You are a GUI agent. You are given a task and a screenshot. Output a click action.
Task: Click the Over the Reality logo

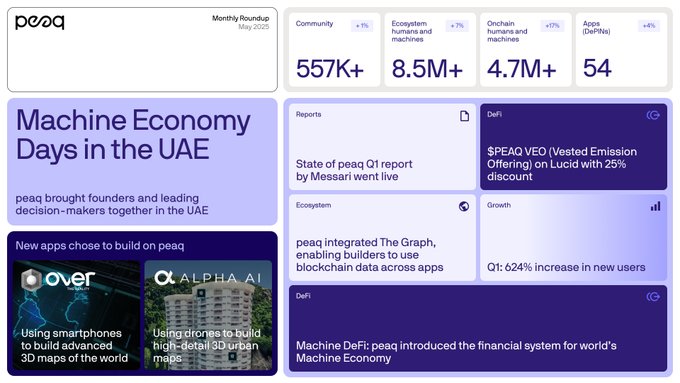coord(58,279)
